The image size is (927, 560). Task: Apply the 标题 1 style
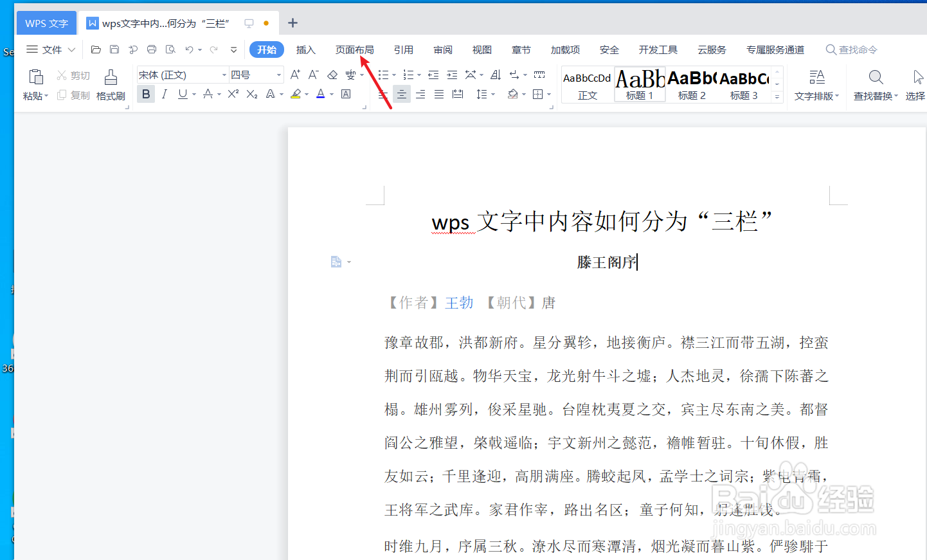pos(640,85)
